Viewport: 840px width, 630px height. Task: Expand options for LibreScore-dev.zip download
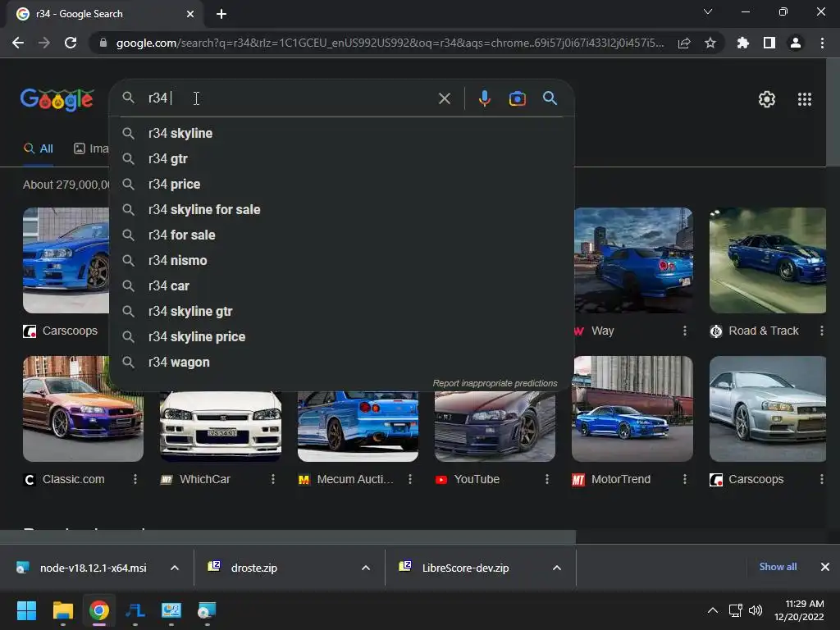tap(557, 568)
